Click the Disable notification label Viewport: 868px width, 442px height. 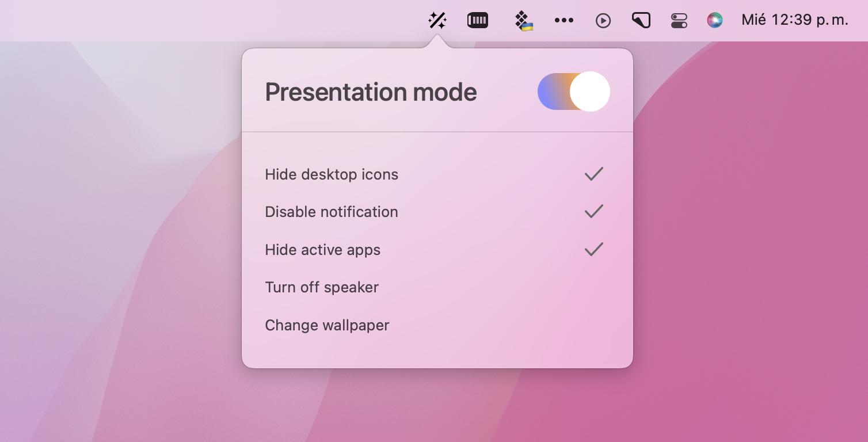click(332, 212)
